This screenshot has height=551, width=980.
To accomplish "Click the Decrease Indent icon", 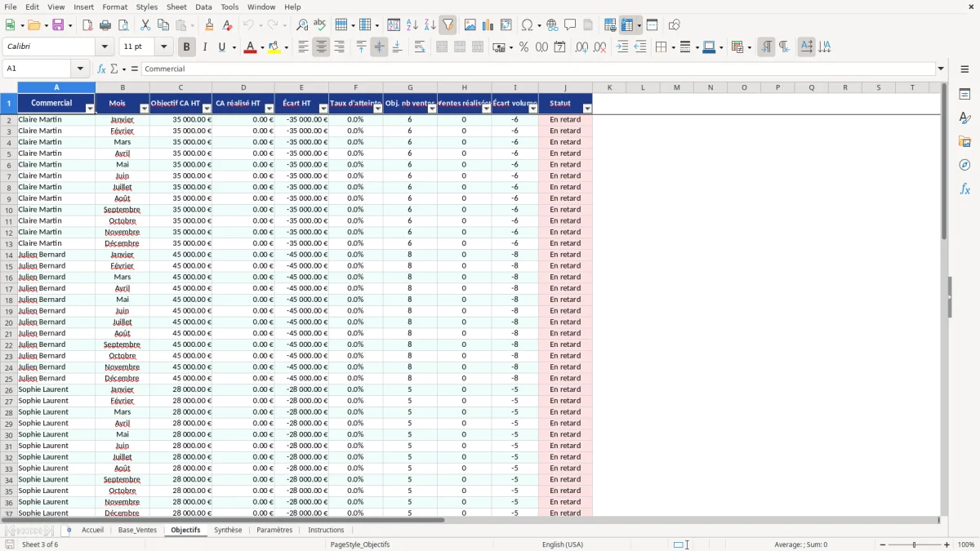I will 640,47.
